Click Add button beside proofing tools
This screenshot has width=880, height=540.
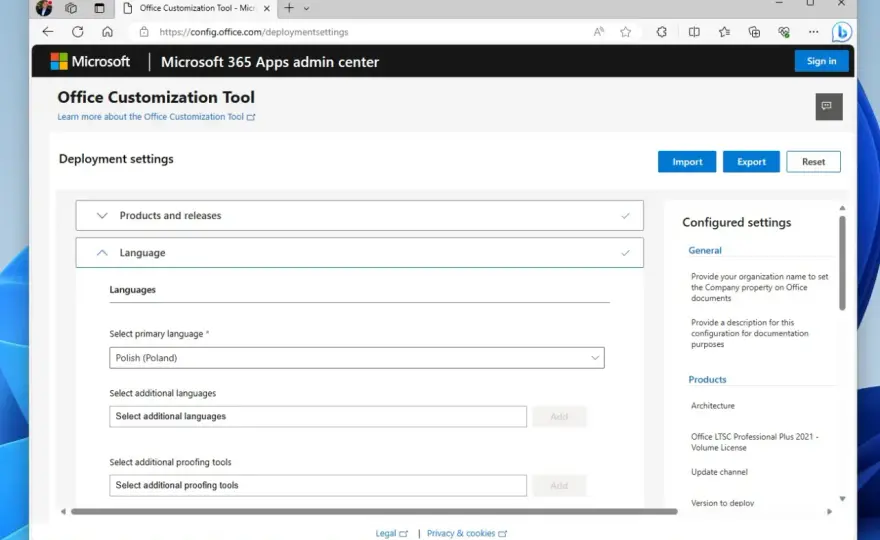(559, 486)
